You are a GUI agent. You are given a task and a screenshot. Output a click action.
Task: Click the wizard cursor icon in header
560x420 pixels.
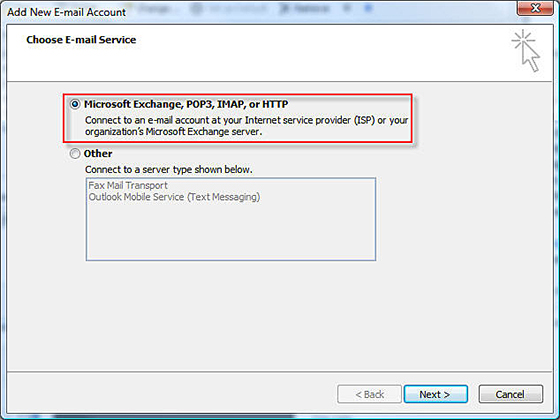pos(525,50)
